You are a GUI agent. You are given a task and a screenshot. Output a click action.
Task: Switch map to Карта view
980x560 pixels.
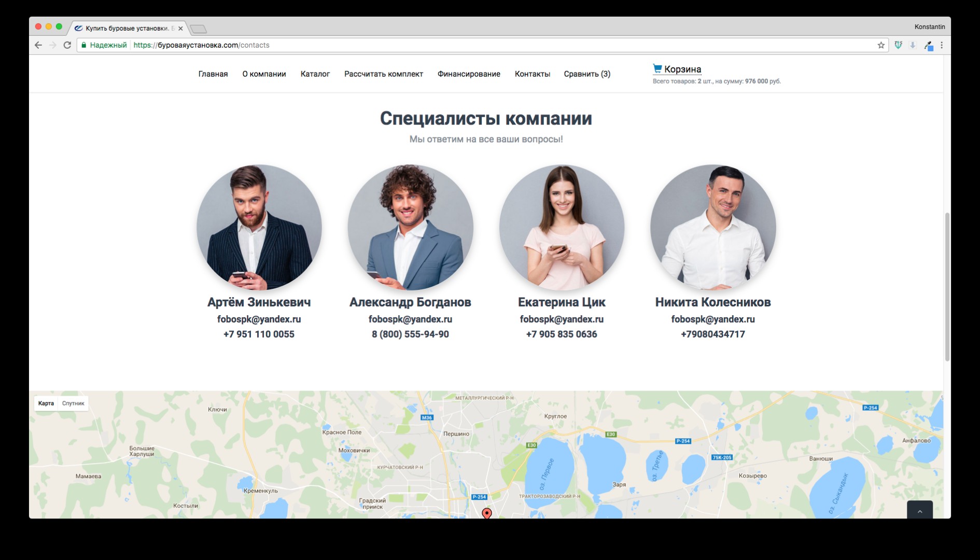tap(46, 403)
